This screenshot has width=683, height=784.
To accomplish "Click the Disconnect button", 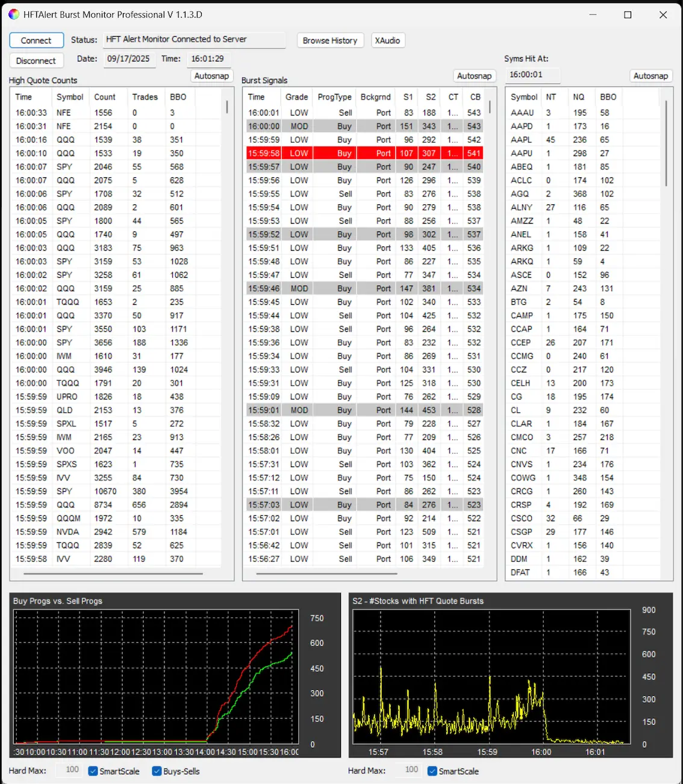I will point(36,61).
